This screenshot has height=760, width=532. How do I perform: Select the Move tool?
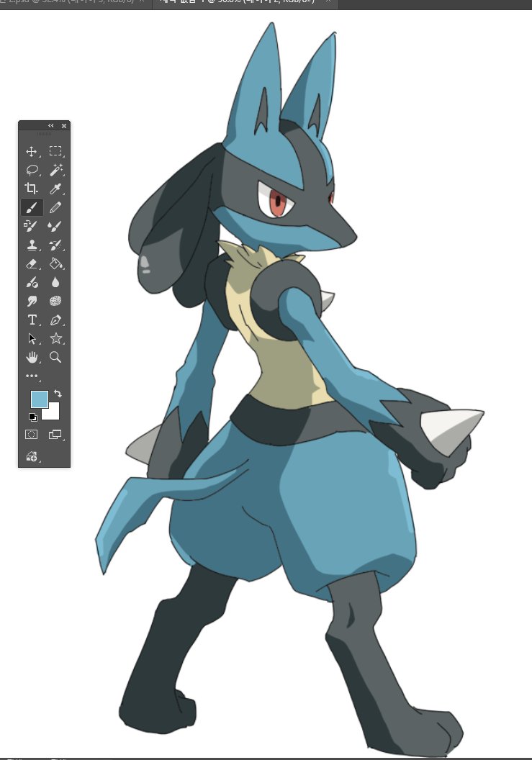[32, 151]
